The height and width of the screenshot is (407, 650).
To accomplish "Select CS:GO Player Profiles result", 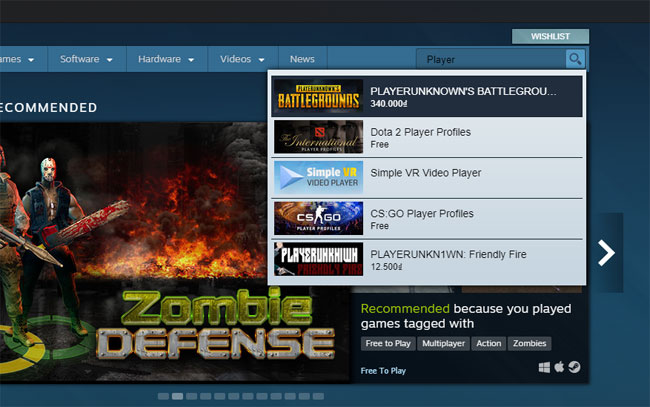I will coord(427,218).
